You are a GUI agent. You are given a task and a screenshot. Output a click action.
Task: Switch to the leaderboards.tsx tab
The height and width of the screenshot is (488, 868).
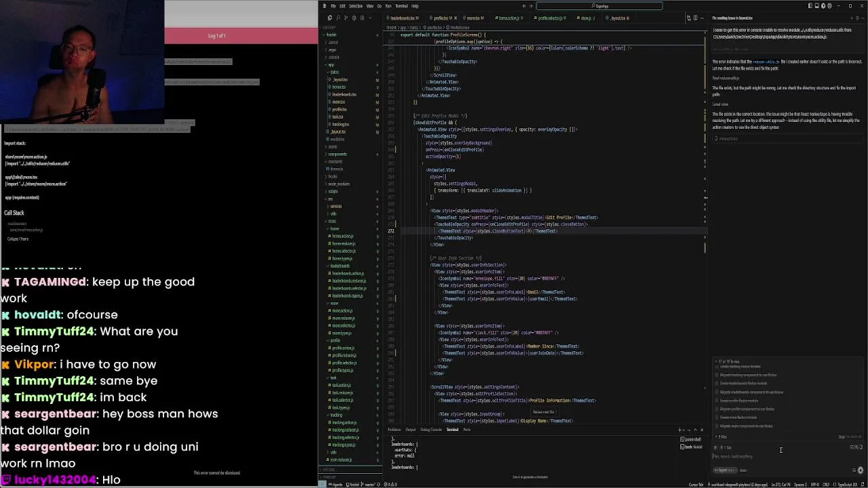pos(403,18)
